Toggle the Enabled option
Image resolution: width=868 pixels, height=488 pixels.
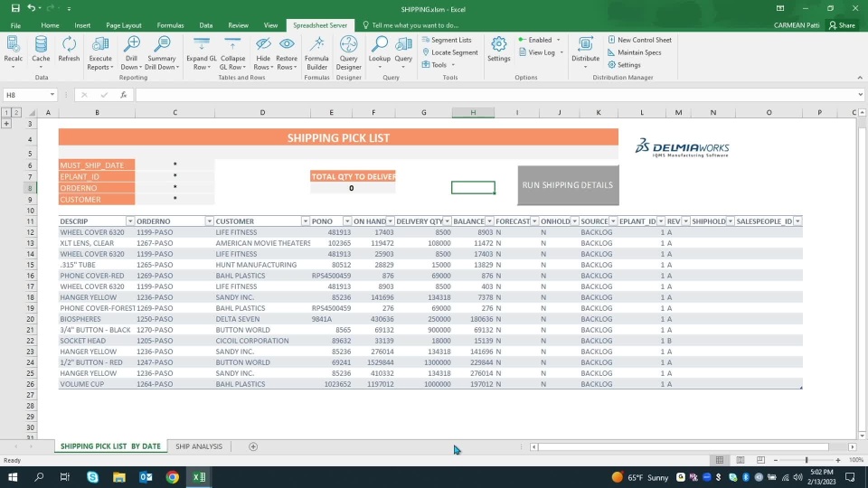[539, 40]
